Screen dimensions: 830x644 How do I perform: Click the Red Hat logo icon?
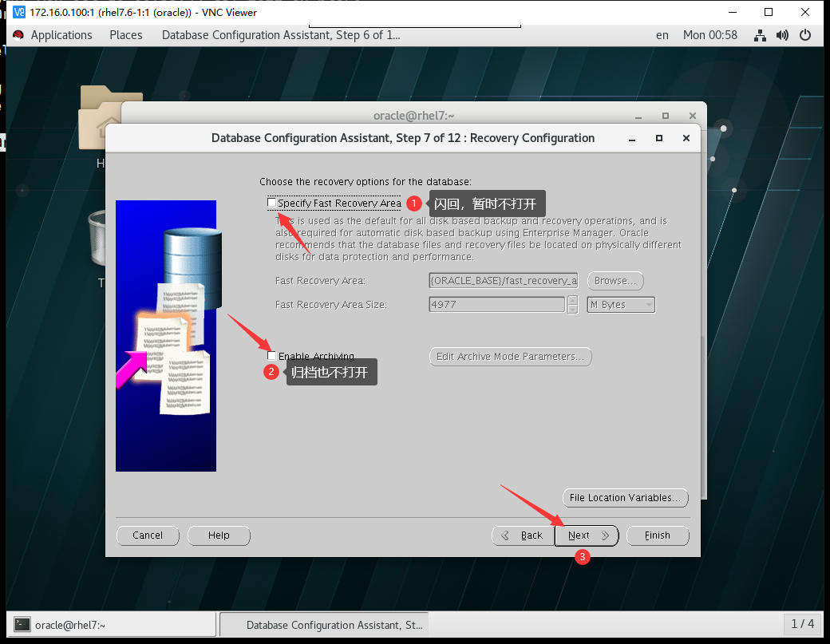18,35
